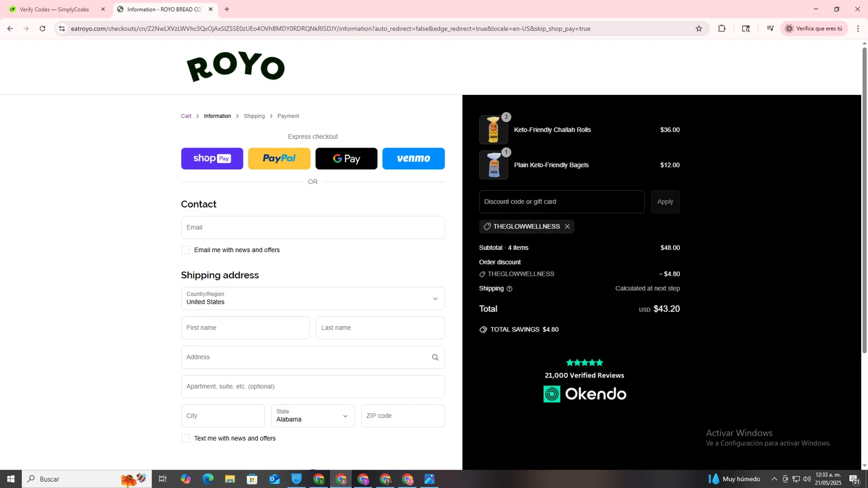Open Outlook from taskbar

click(x=274, y=479)
